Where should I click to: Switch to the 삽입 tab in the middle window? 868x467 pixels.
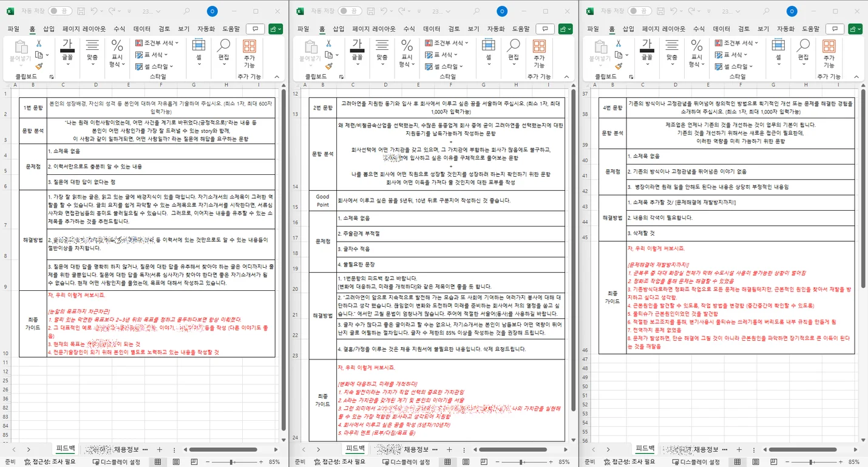pyautogui.click(x=338, y=29)
